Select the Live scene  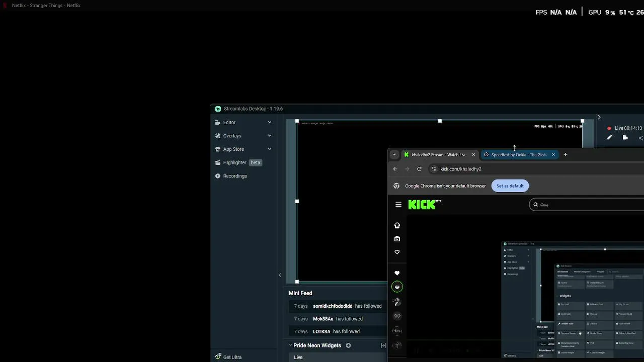(x=338, y=357)
